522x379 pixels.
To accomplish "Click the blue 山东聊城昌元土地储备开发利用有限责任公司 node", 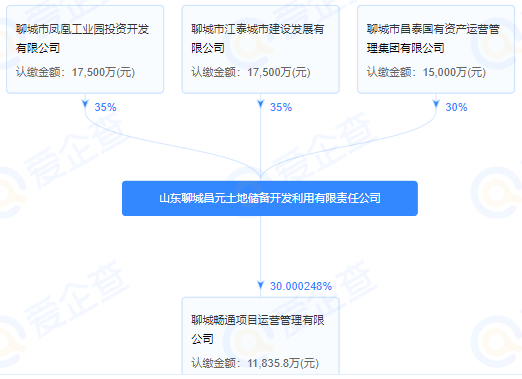I will coord(270,198).
